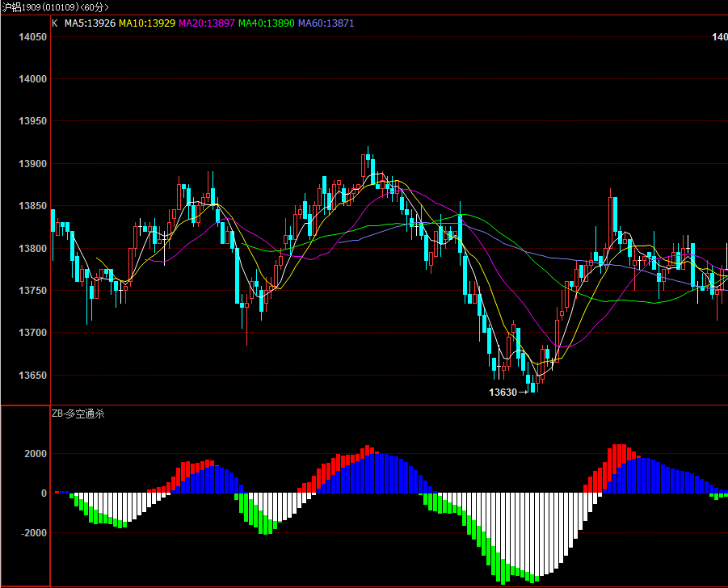Click the 2000 indicator axis label
728x588 pixels.
[36, 454]
